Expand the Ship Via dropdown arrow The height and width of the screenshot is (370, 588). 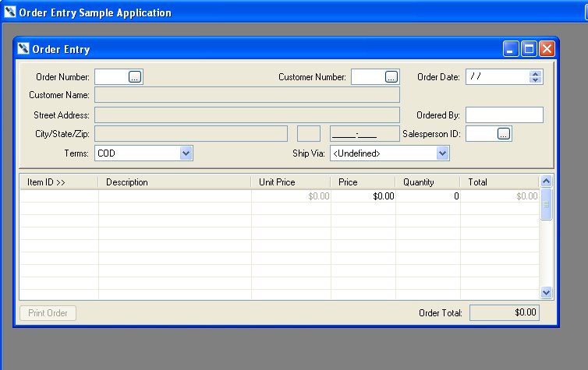pos(442,153)
